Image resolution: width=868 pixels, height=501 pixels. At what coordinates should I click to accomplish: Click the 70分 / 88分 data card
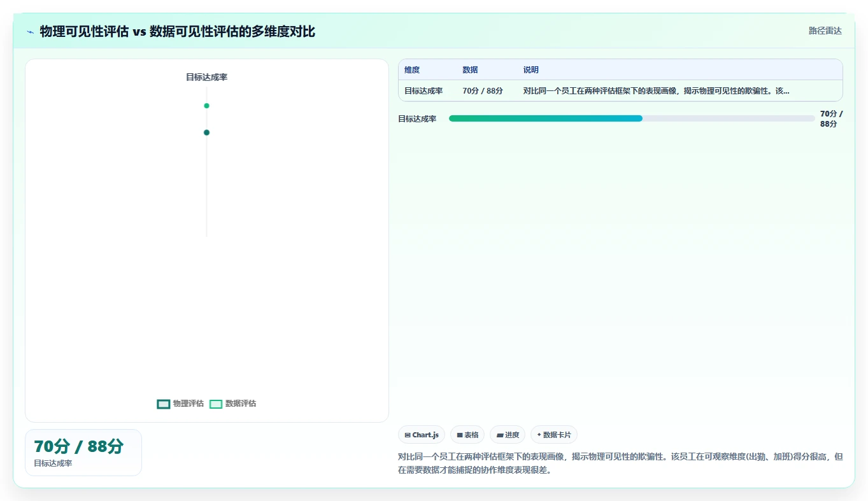(83, 453)
